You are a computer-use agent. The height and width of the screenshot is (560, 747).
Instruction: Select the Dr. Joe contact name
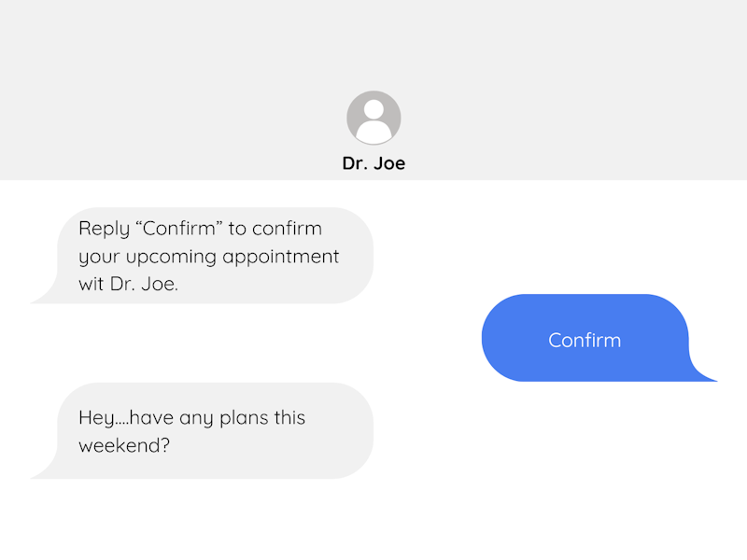[373, 163]
